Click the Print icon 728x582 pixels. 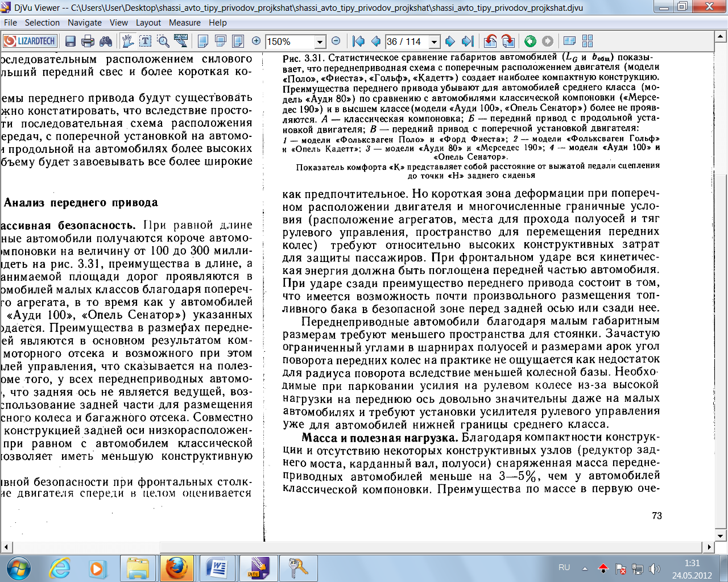88,41
